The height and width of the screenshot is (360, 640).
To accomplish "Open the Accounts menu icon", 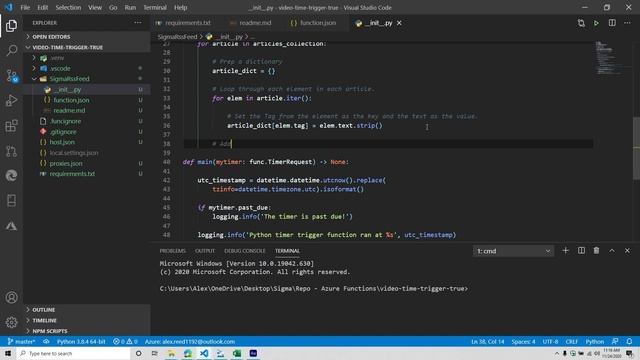I will 11,298.
